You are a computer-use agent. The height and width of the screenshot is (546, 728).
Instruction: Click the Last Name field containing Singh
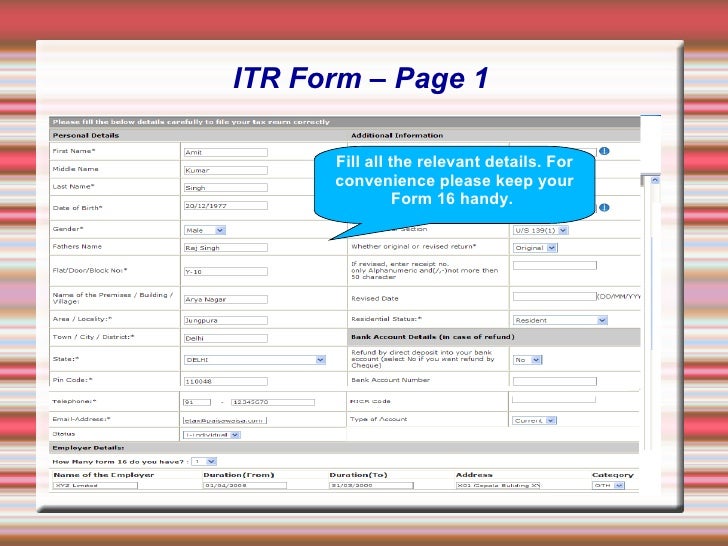click(226, 188)
